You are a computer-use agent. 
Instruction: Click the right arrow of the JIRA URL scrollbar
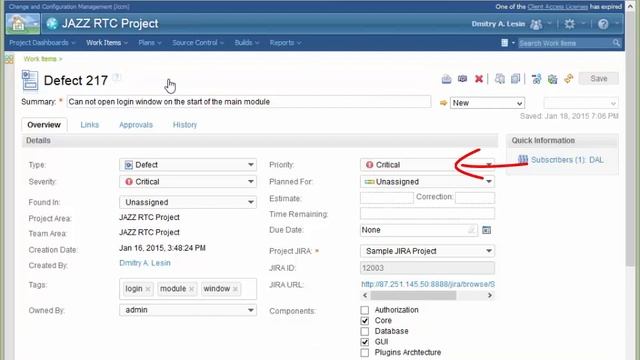pos(490,296)
